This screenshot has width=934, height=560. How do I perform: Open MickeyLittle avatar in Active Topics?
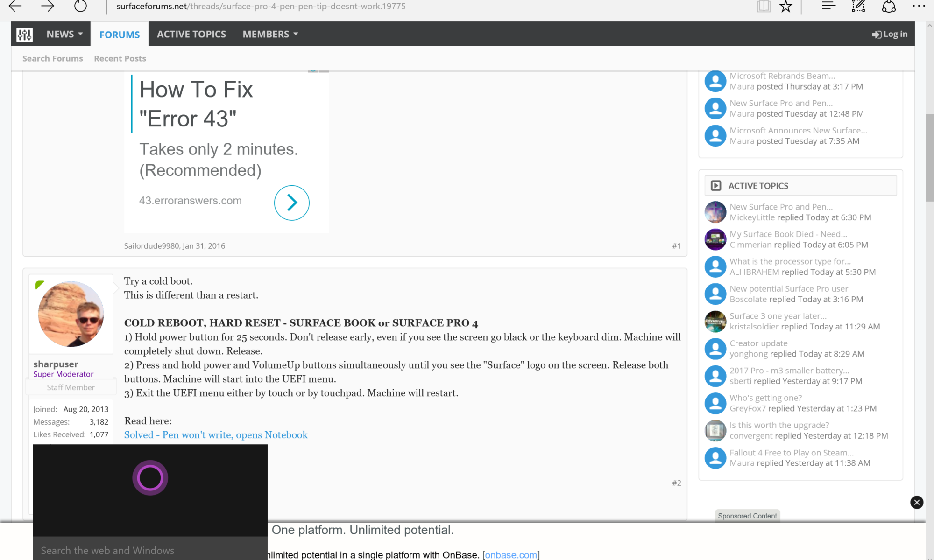tap(715, 212)
